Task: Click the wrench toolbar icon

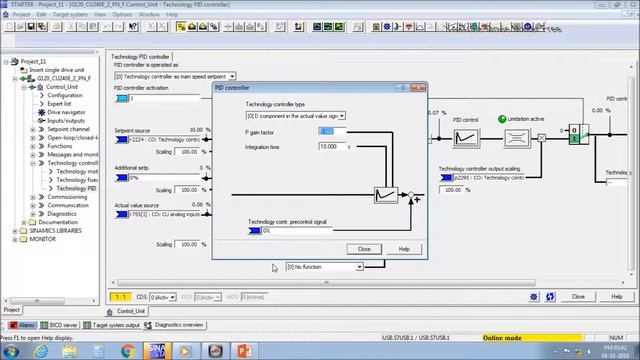Action: pyautogui.click(x=398, y=27)
